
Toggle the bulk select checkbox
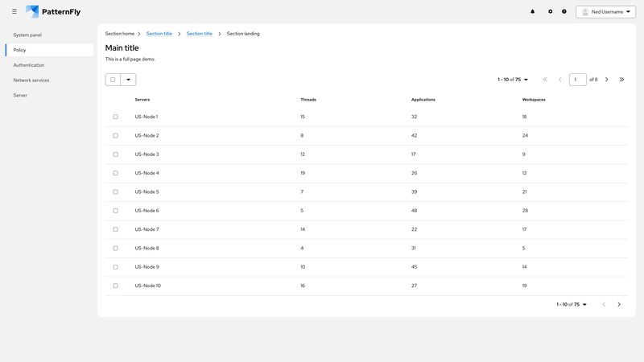[113, 80]
